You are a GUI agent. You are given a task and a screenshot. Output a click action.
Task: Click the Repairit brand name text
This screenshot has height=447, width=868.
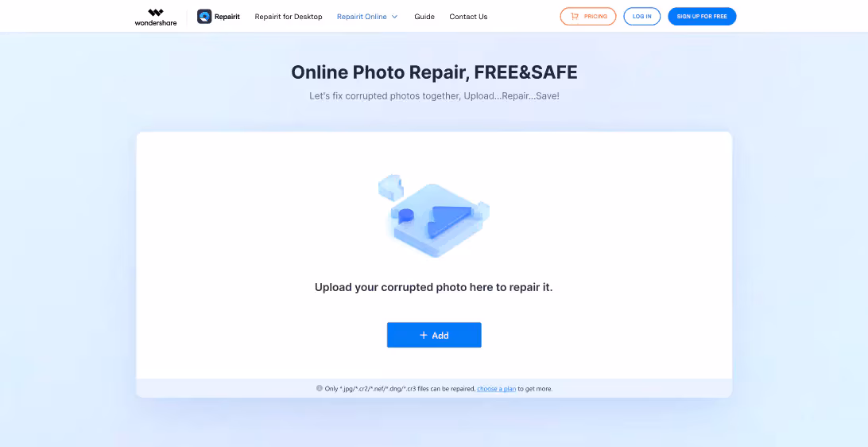pos(227,17)
